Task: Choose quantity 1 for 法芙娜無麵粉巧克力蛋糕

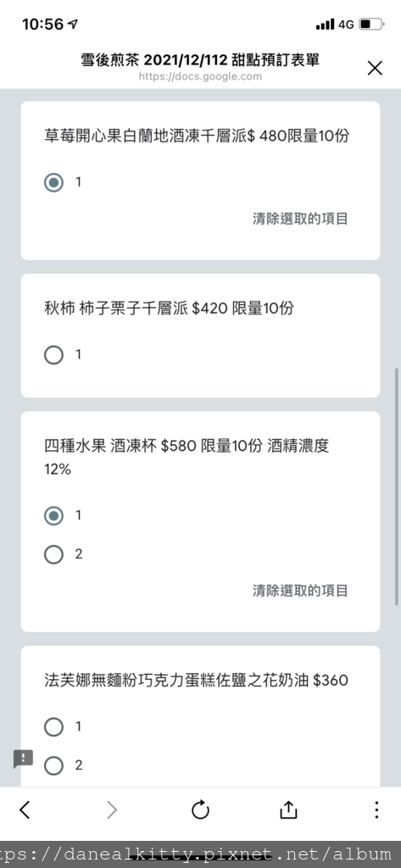Action: (53, 726)
